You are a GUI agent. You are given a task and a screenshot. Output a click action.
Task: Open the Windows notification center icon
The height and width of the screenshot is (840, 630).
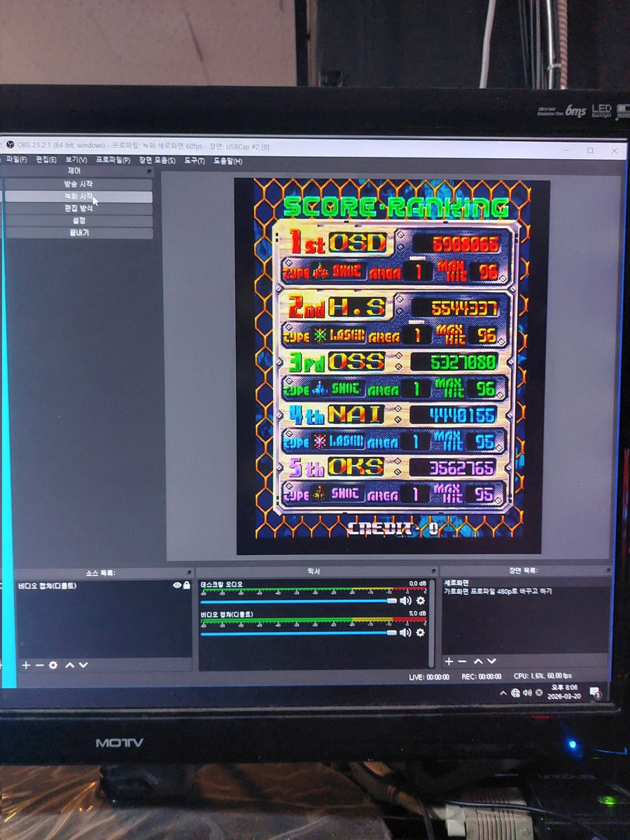click(595, 692)
